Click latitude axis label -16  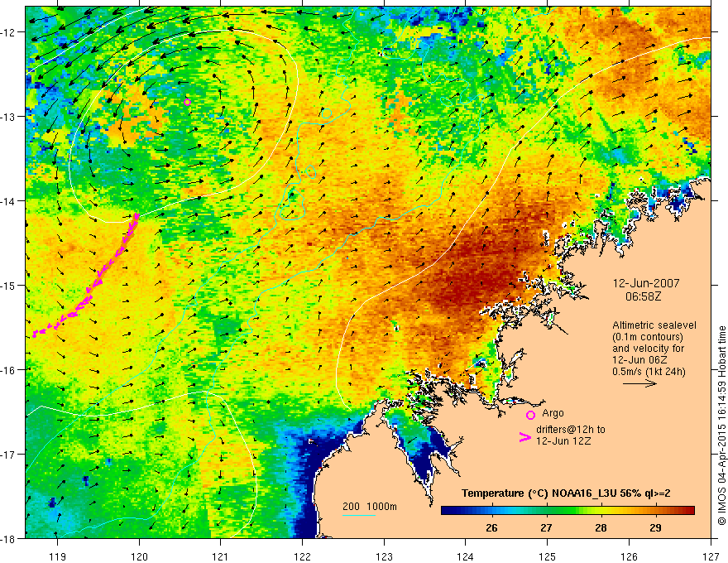[9, 370]
